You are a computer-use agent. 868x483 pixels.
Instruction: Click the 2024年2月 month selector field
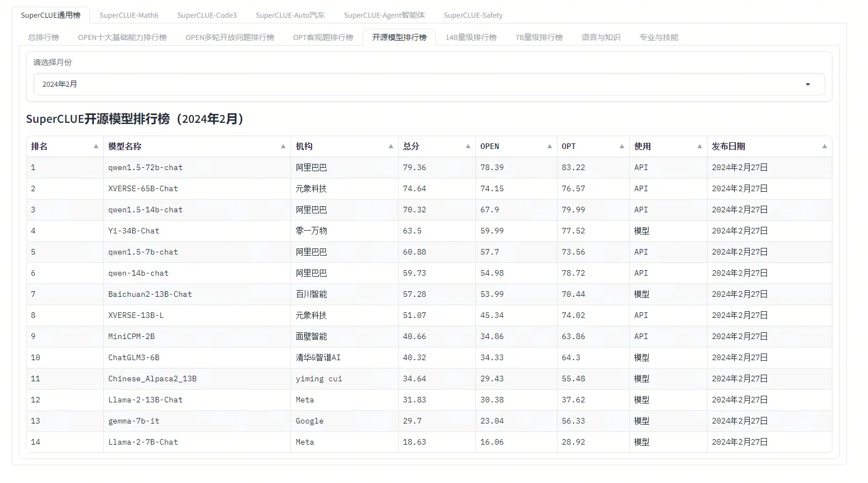[x=429, y=84]
